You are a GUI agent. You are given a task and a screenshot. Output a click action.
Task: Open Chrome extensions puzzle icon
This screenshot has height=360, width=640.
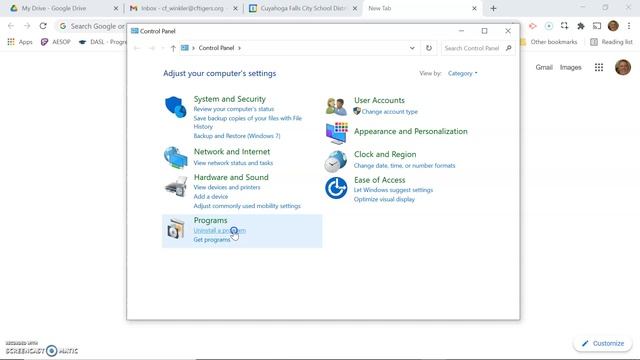581,26
